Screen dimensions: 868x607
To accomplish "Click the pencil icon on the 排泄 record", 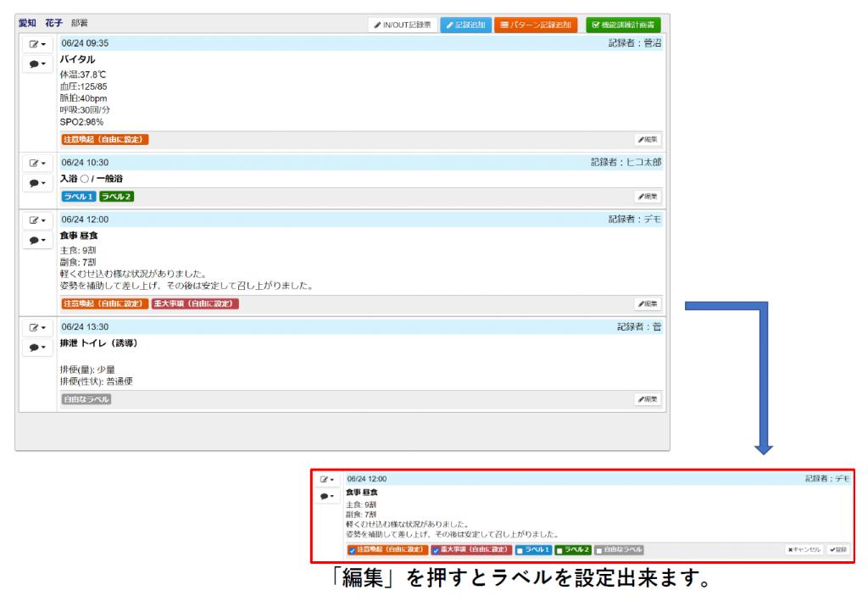I will (x=34, y=330).
